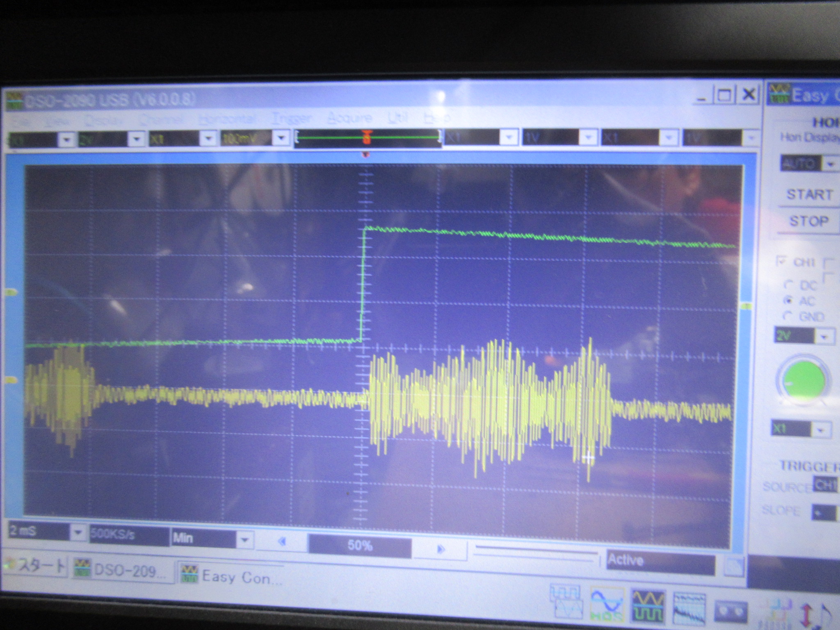
Task: Toggle the CH1 checkbox in Easy Control
Action: click(x=781, y=261)
